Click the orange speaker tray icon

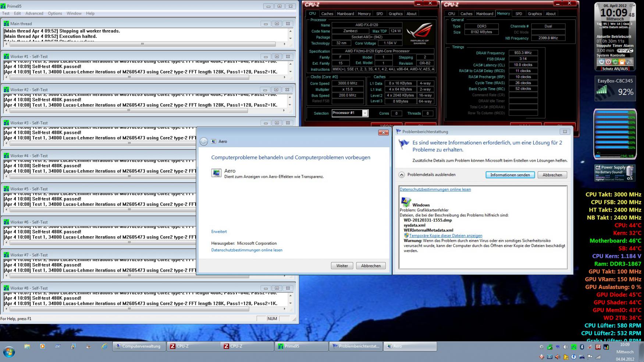tap(558, 357)
